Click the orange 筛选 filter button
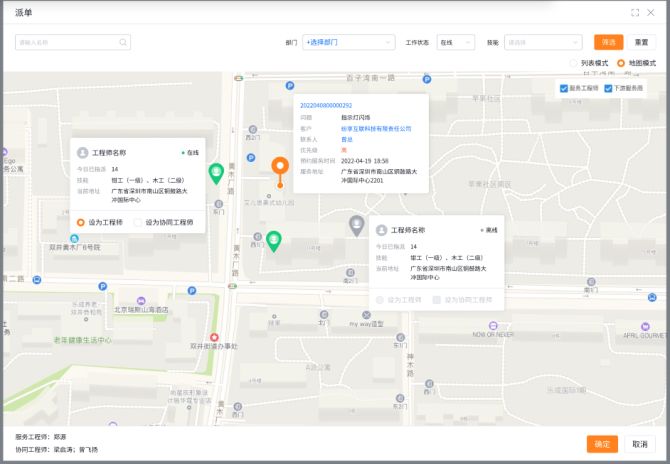This screenshot has height=464, width=670. (x=608, y=43)
